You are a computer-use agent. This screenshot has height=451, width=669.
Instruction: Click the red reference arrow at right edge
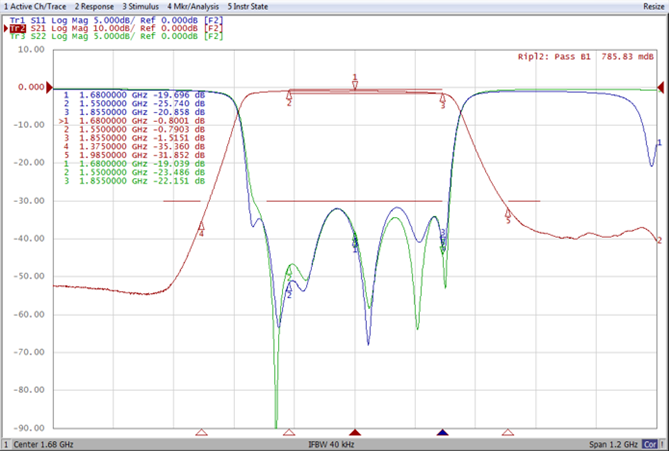[x=660, y=87]
